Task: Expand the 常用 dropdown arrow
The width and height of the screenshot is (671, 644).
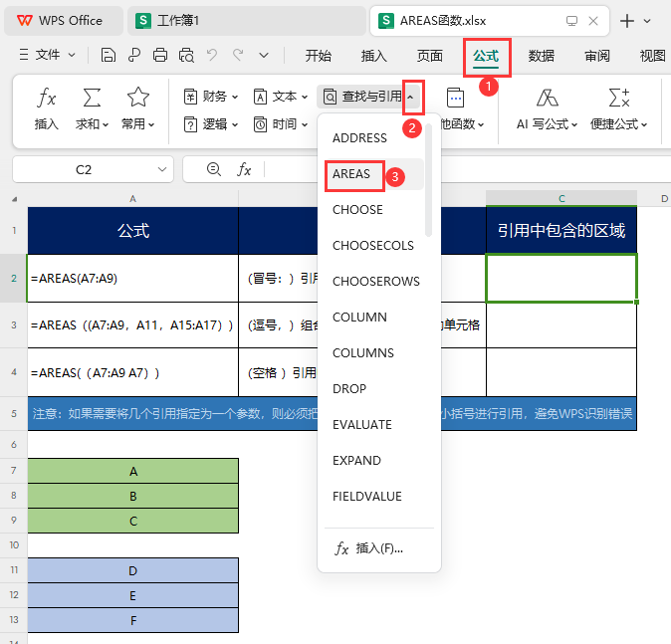Action: point(151,125)
